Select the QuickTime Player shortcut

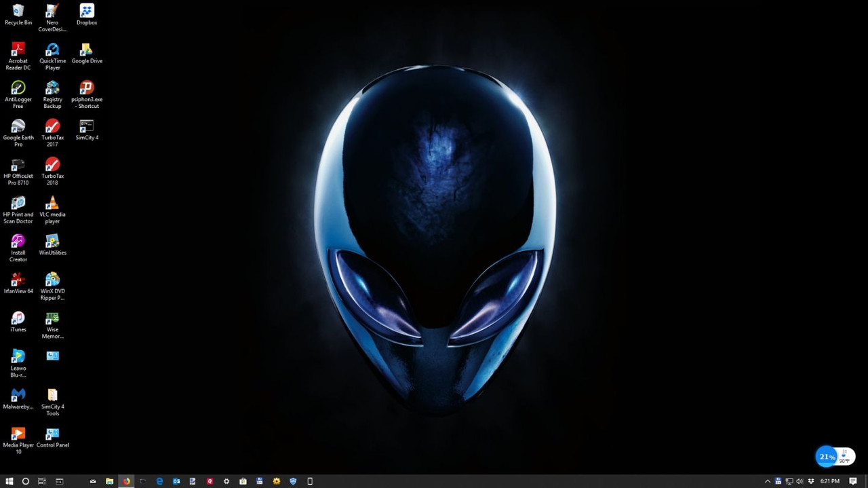coord(52,56)
